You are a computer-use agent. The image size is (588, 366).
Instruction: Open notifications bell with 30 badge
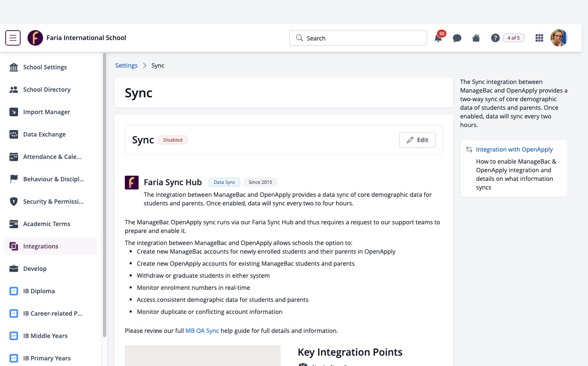(438, 38)
